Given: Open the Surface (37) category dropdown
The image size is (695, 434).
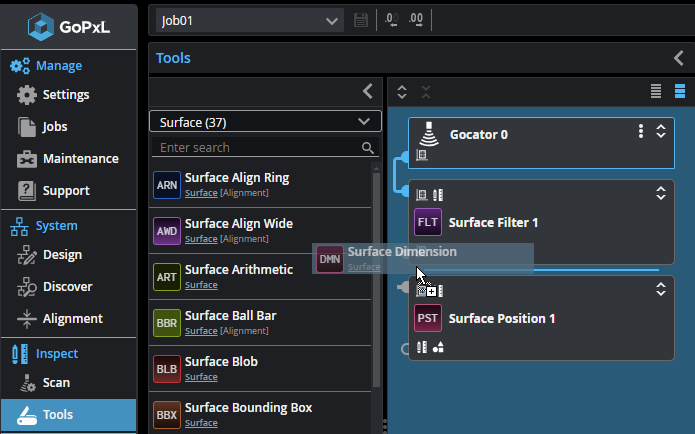Looking at the screenshot, I should tap(265, 122).
